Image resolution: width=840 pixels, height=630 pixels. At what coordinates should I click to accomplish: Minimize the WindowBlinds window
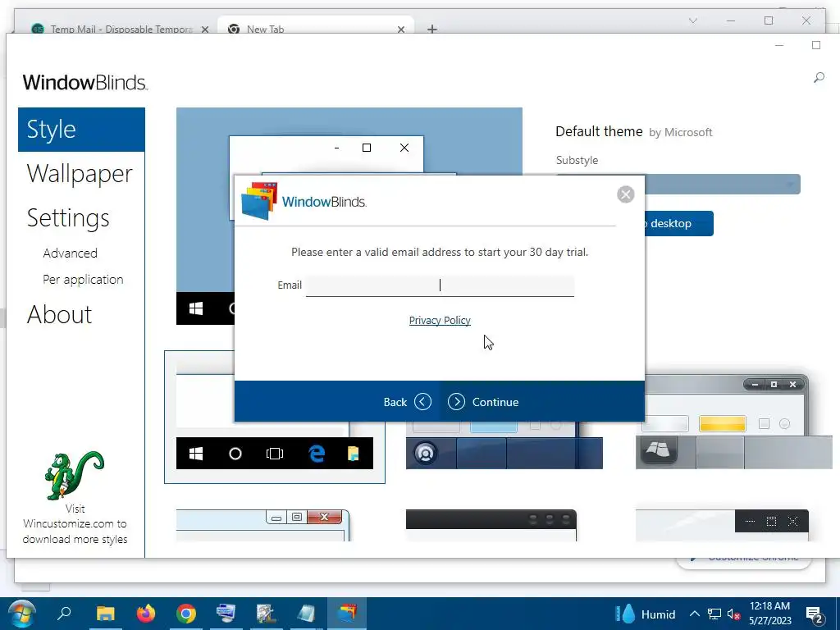click(x=779, y=45)
